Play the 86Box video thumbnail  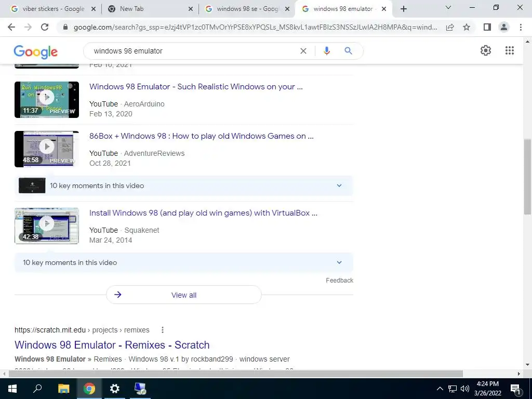coord(47,149)
